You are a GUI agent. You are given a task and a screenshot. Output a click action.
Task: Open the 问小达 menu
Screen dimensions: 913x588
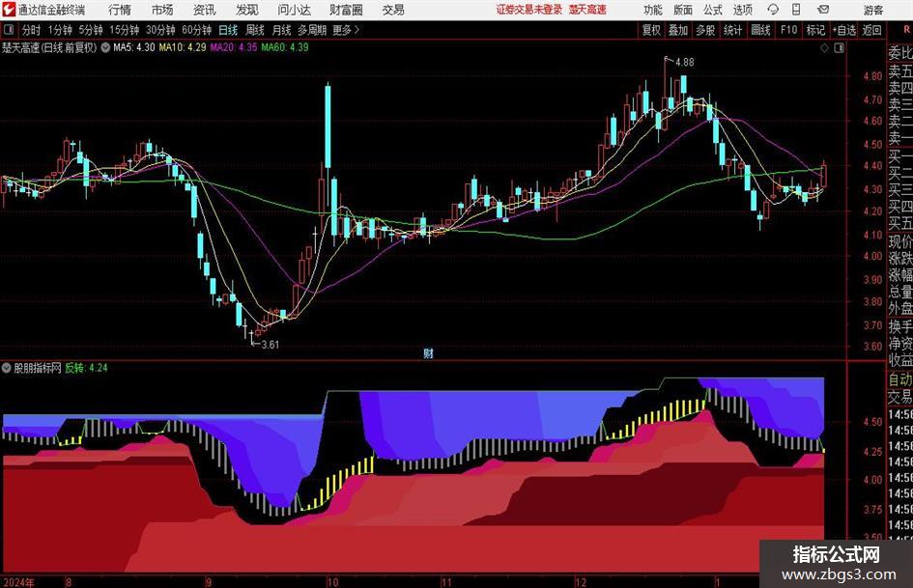tap(294, 10)
